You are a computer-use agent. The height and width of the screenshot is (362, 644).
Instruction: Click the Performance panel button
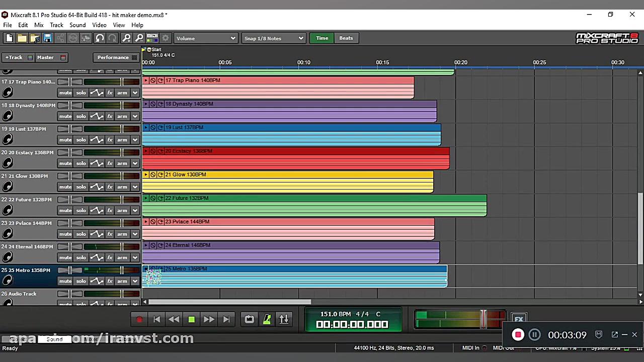click(x=113, y=57)
